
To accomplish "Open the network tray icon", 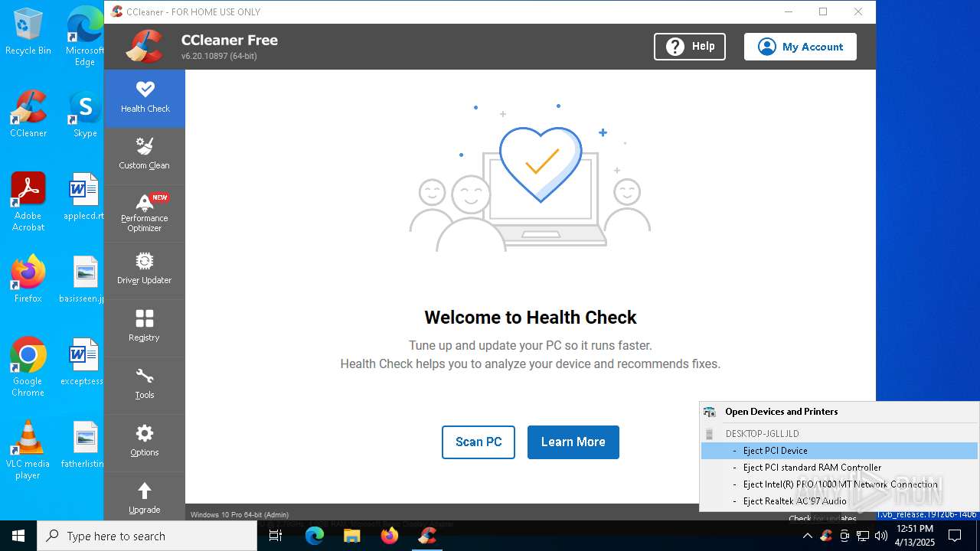I will click(863, 536).
